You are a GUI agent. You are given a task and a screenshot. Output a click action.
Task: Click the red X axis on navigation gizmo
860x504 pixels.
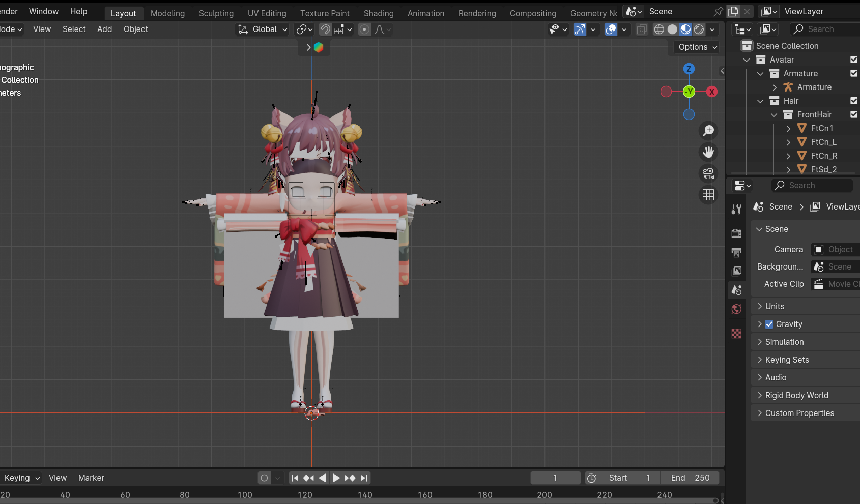coord(712,92)
